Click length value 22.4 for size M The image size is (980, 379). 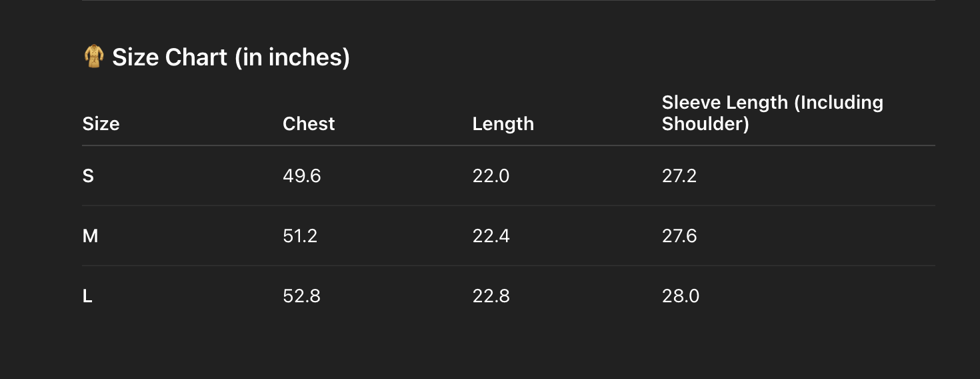pyautogui.click(x=491, y=236)
